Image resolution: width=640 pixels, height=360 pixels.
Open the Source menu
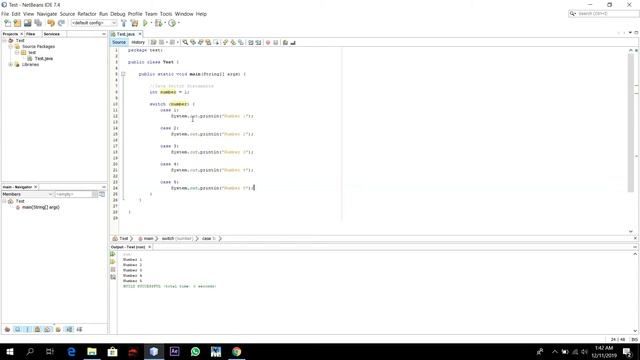point(67,14)
